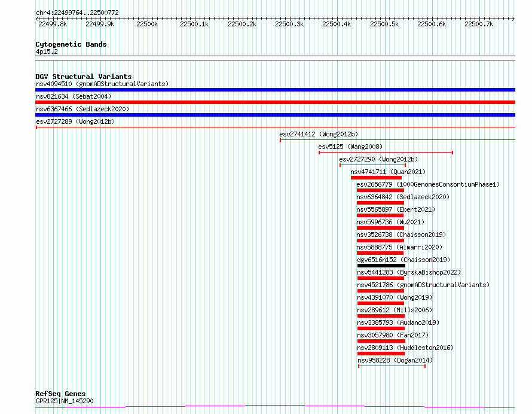
Task: Click nsv5441283 (ByrskaBishop2022) label
Action: (x=409, y=272)
